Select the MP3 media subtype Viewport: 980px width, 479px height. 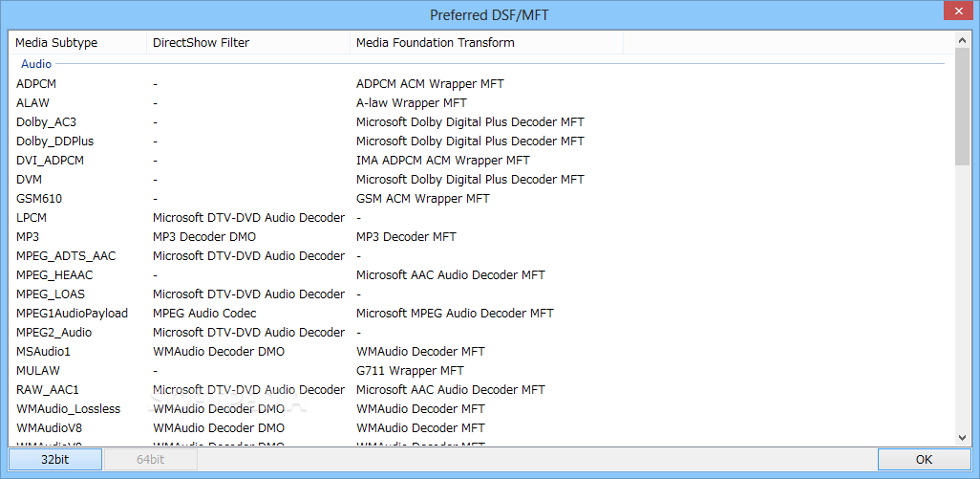[x=28, y=236]
